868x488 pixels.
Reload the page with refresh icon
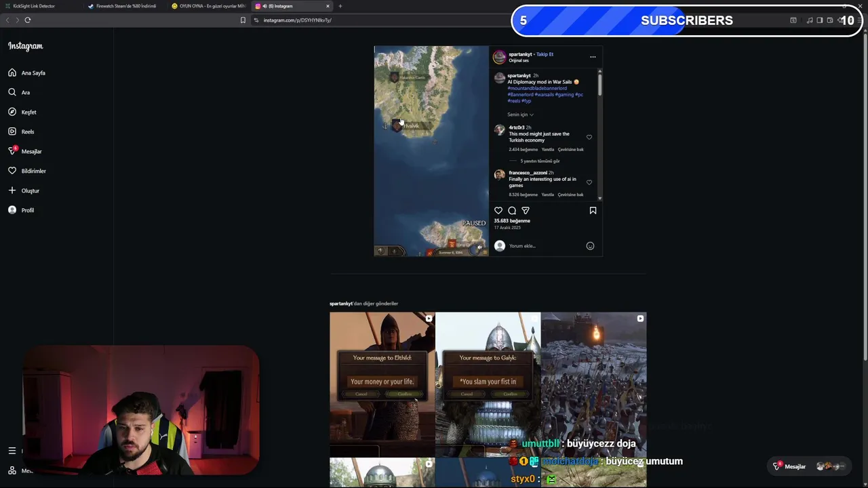pos(28,20)
